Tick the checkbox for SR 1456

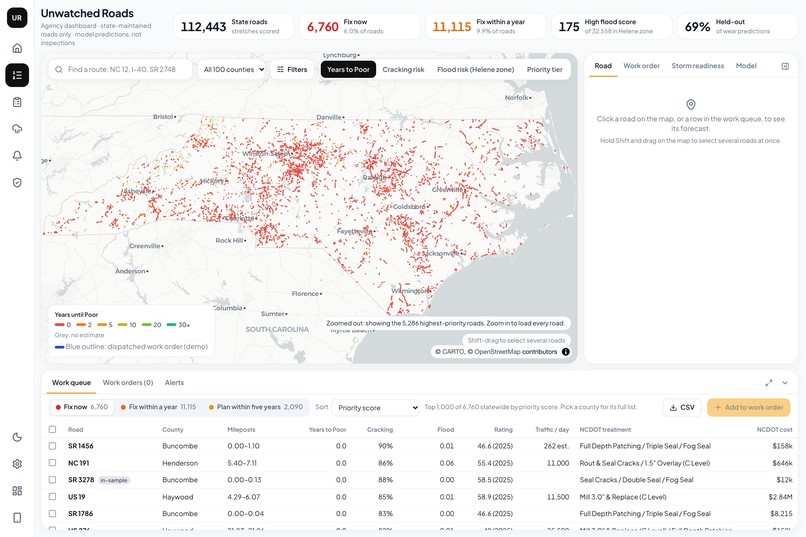click(52, 446)
